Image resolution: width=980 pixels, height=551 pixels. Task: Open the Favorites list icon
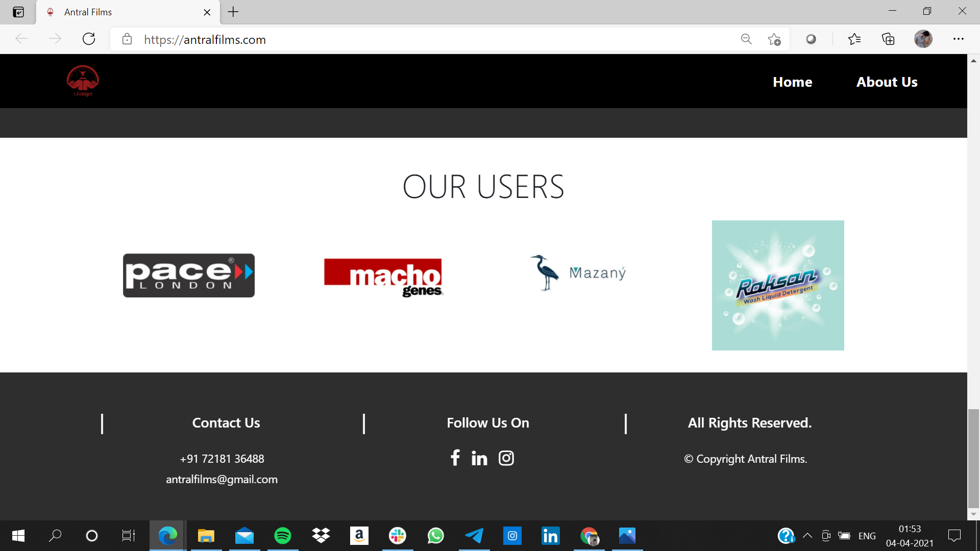click(854, 39)
